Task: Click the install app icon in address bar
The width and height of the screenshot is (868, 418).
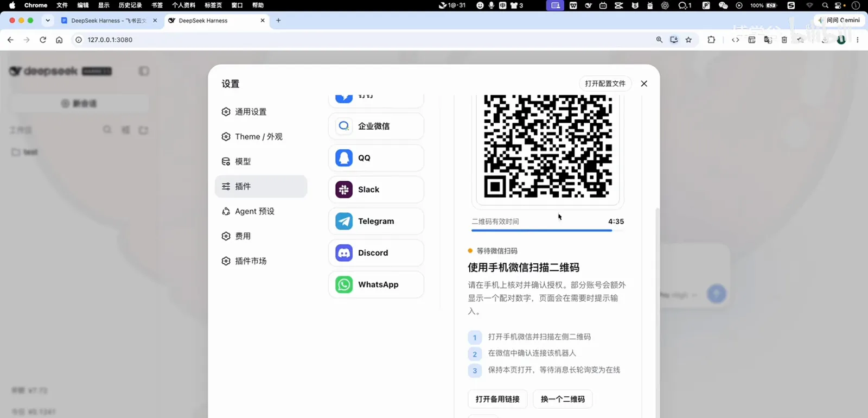Action: pos(674,40)
